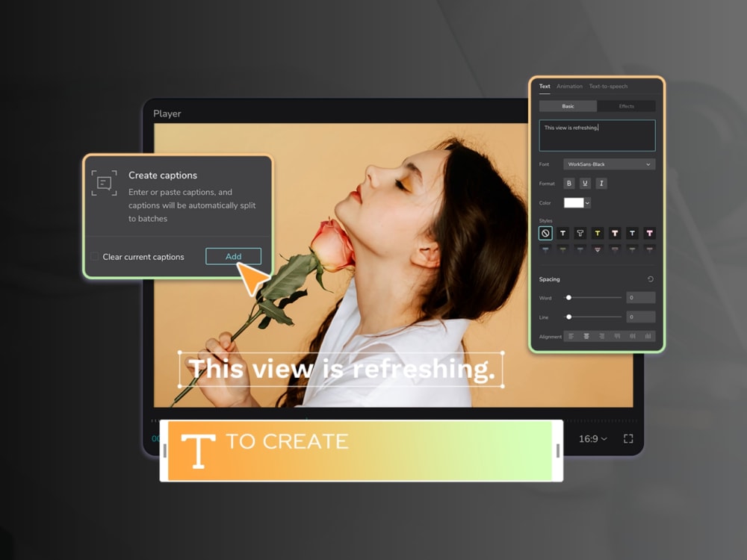
Task: Click the Line spacing value field
Action: point(641,317)
